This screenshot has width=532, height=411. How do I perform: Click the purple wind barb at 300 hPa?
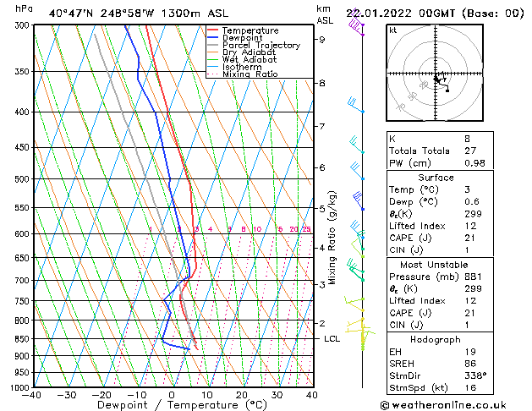(x=357, y=26)
